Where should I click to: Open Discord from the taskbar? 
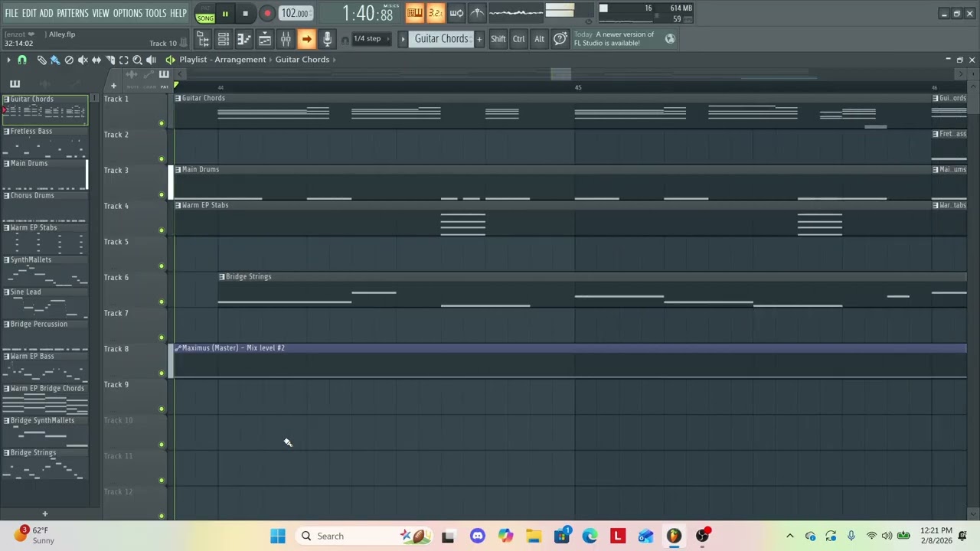tap(477, 536)
